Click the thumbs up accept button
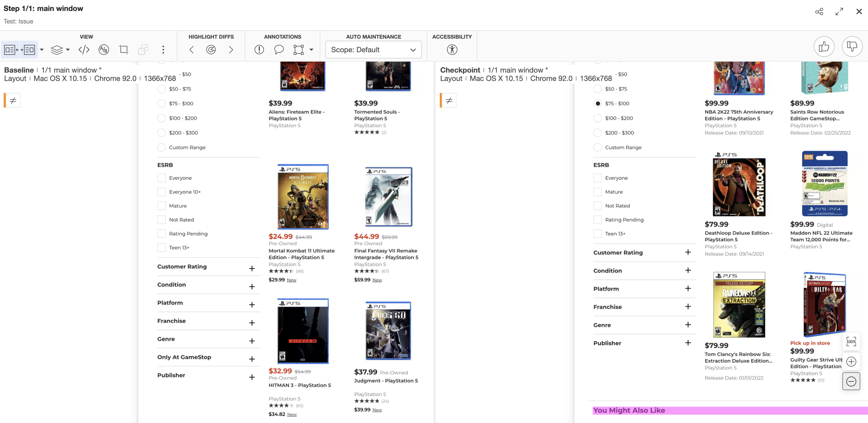Image resolution: width=868 pixels, height=423 pixels. (824, 46)
